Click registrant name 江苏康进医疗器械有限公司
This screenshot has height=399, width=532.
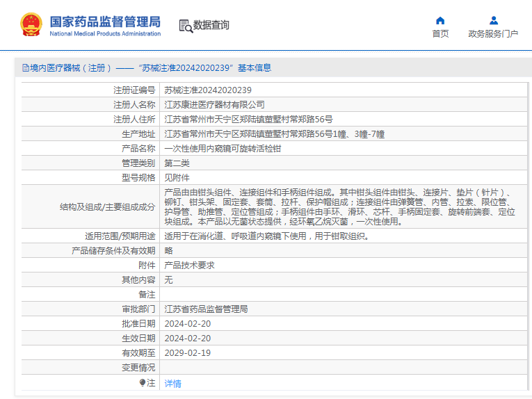click(x=214, y=105)
